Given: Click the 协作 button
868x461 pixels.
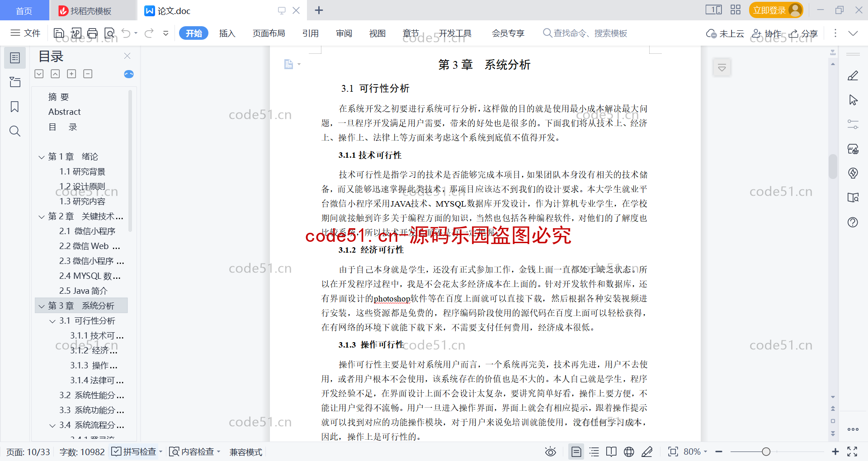Looking at the screenshot, I should (x=766, y=33).
